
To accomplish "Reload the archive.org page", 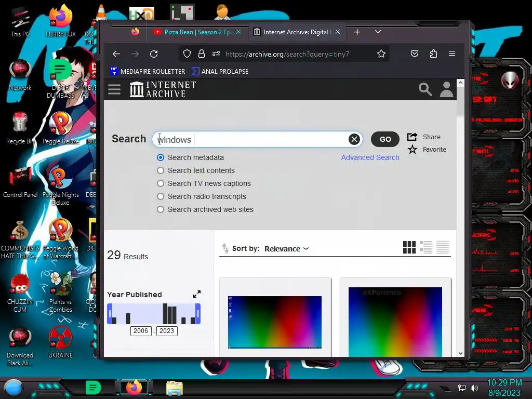I will tap(154, 54).
